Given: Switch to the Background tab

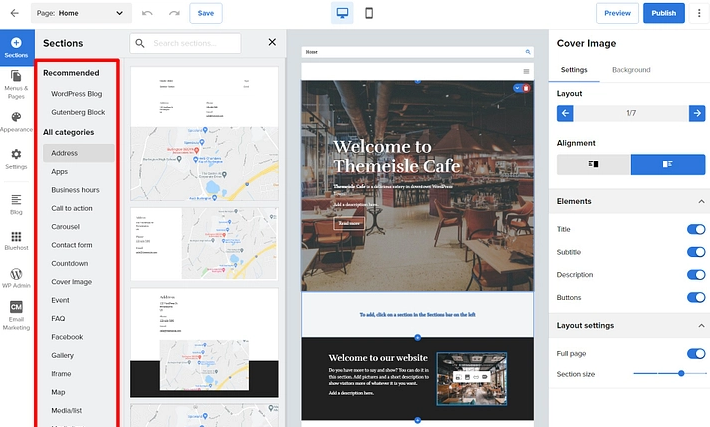Looking at the screenshot, I should pos(631,70).
